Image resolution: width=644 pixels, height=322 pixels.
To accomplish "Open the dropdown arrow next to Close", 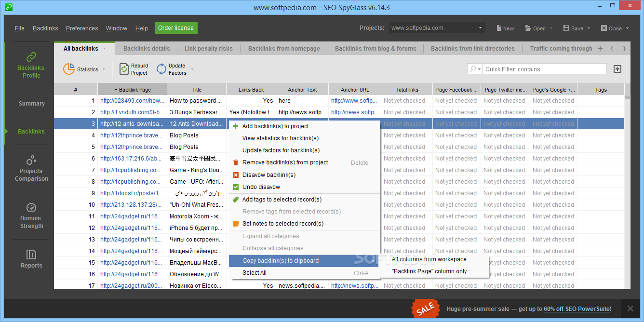I will (627, 28).
